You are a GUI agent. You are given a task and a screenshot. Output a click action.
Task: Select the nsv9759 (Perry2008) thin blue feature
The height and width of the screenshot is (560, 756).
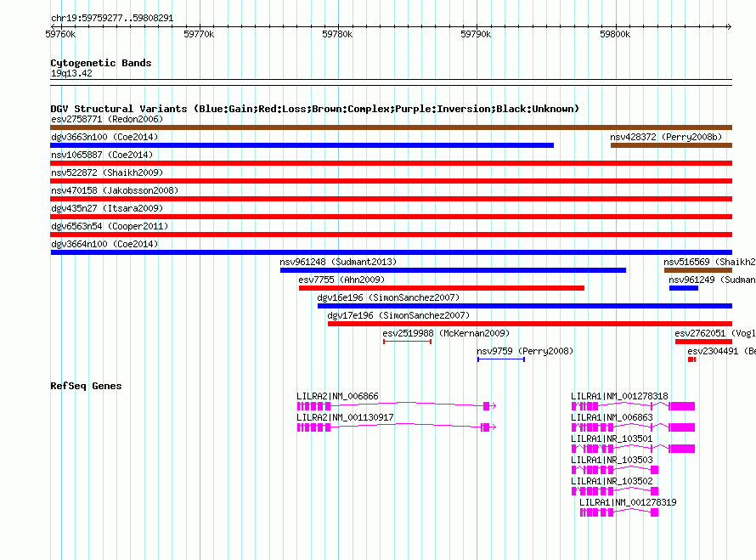click(500, 359)
